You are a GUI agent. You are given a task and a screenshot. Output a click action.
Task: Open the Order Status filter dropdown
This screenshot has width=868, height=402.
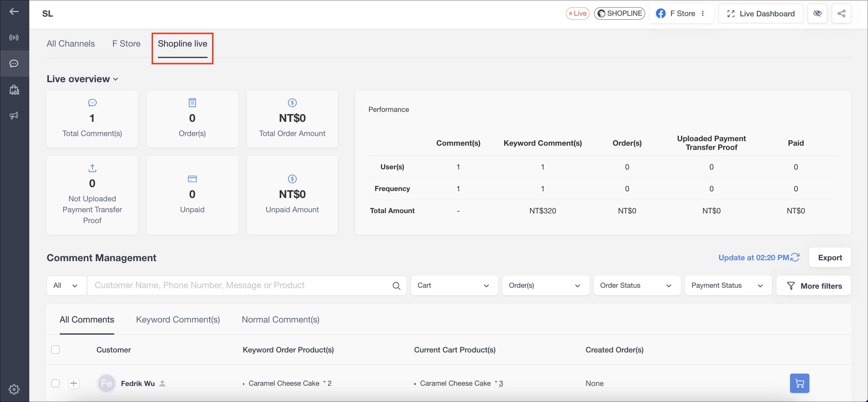[x=637, y=285]
